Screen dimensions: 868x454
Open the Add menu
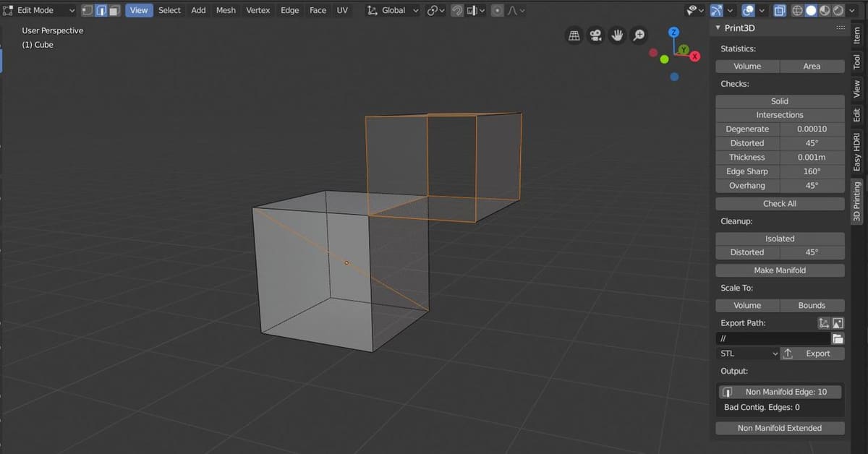198,10
